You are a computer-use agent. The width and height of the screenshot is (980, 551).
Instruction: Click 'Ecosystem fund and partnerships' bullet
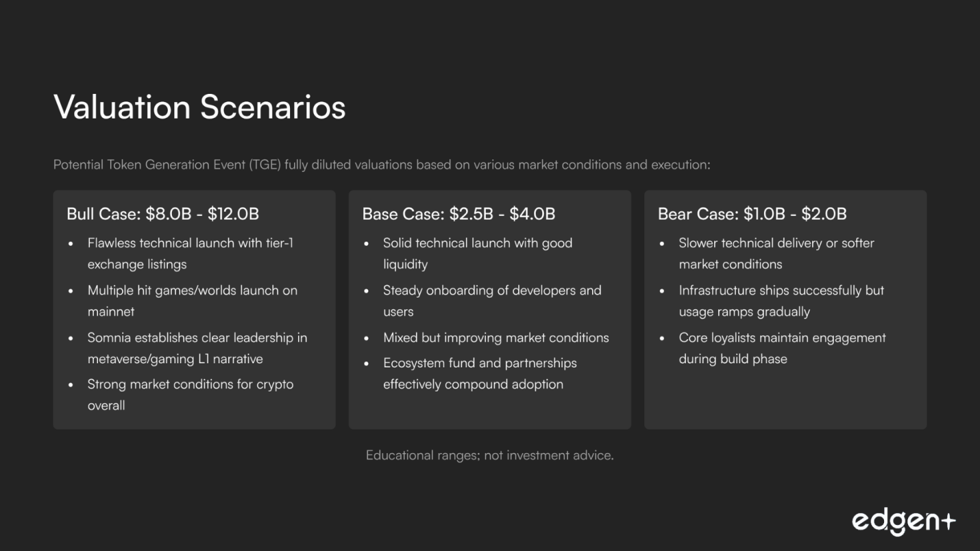tap(480, 363)
